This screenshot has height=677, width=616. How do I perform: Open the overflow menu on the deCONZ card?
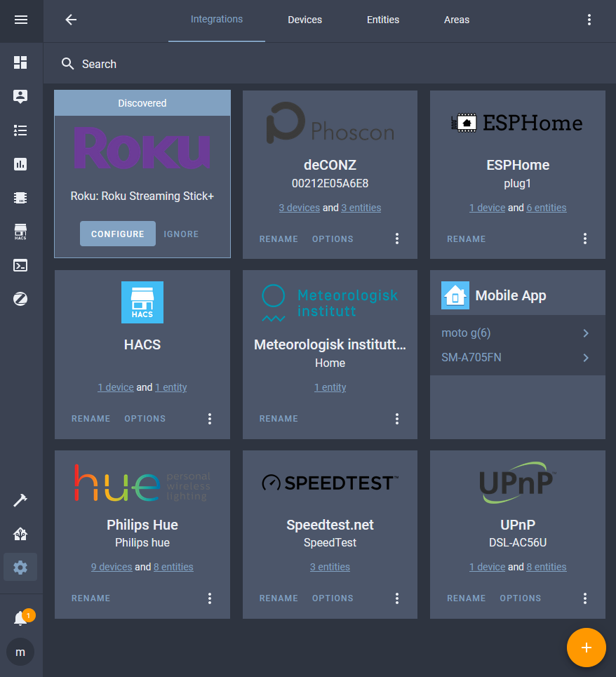(x=397, y=239)
